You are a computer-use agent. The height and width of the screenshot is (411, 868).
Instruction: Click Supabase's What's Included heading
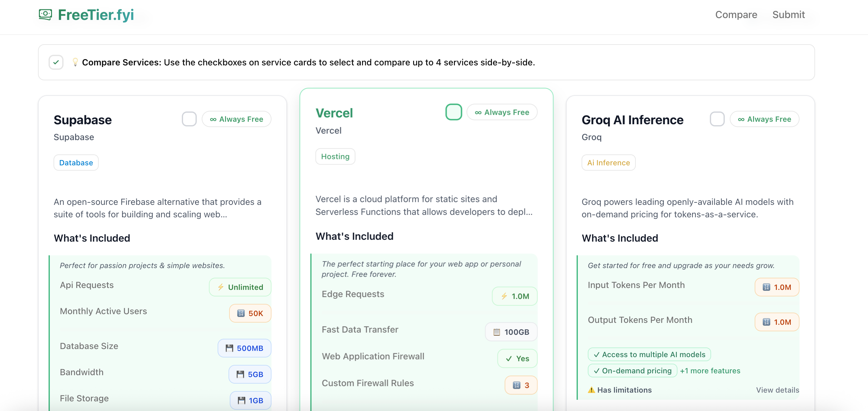(92, 238)
